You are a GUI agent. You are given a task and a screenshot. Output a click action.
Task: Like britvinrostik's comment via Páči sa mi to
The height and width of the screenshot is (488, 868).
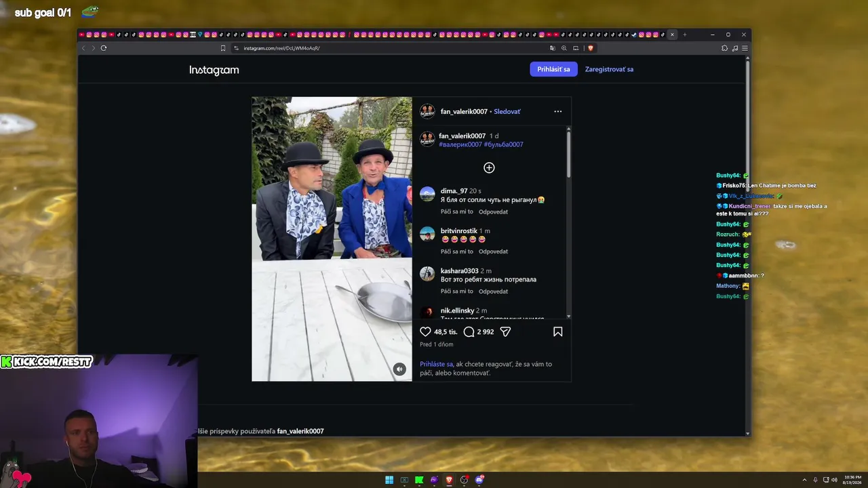(x=457, y=251)
